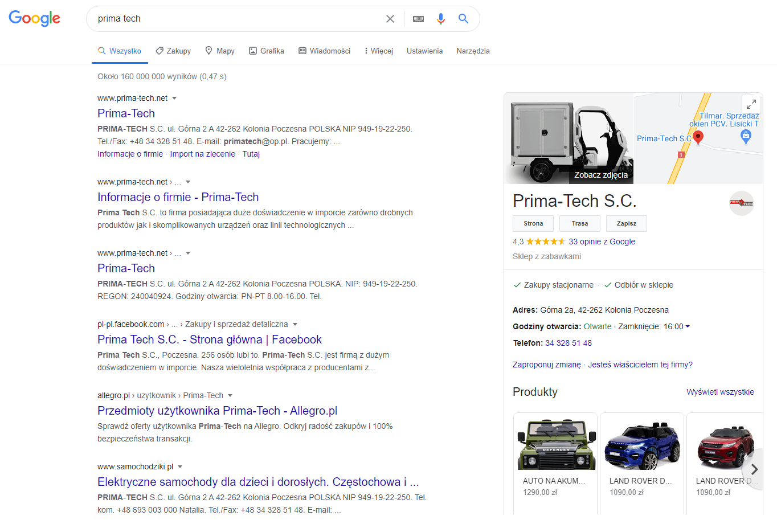Clear the search box with X icon
The height and width of the screenshot is (532, 777).
[390, 19]
